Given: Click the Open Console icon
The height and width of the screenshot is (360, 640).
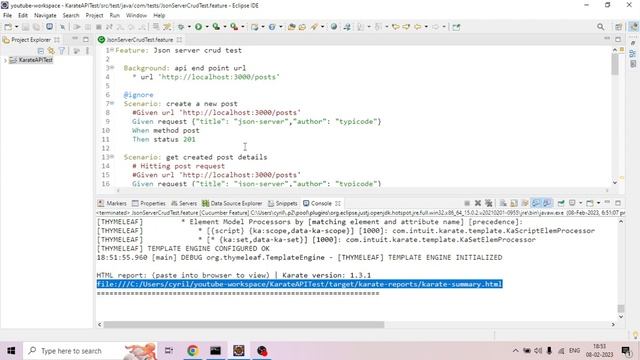Looking at the screenshot, I should (590, 203).
